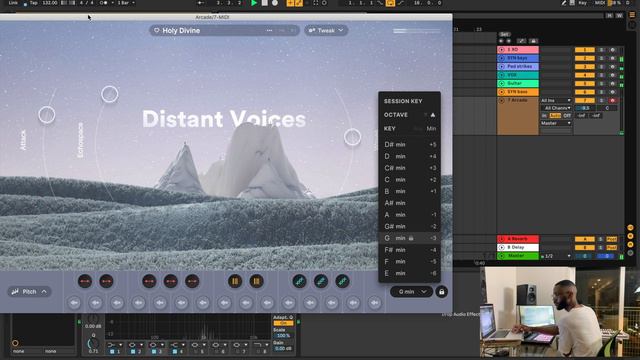The image size is (640, 360).
Task: Toggle the Follow playback arrow icon
Action: [x=201, y=3]
